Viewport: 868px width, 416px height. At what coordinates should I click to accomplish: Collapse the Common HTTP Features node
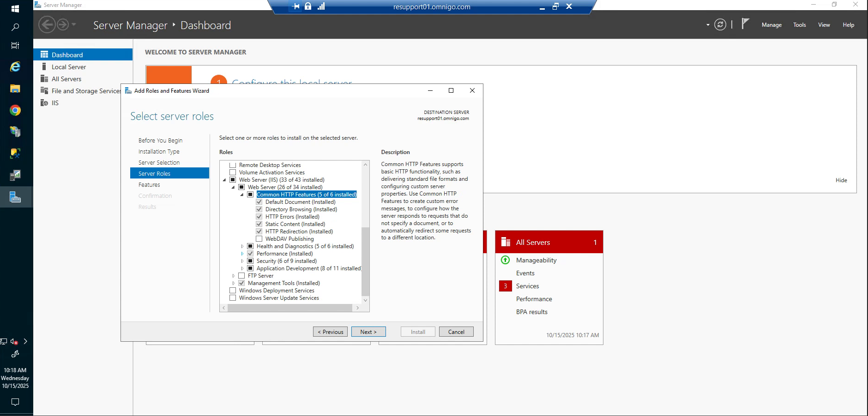point(242,194)
